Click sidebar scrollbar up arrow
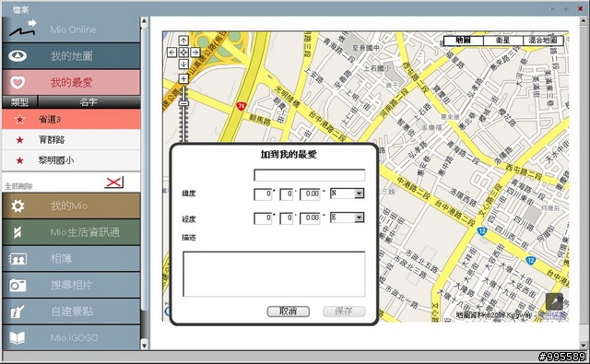The height and width of the screenshot is (364, 590). pos(144,21)
